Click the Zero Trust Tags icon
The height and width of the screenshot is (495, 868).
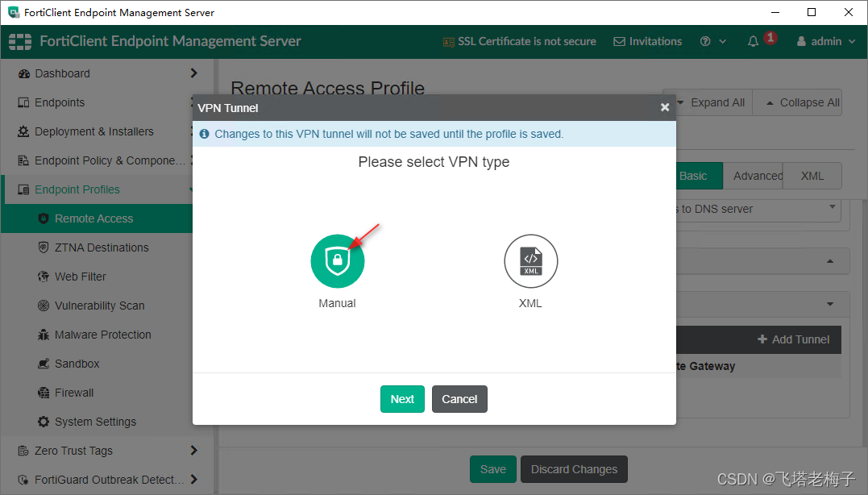click(x=24, y=451)
